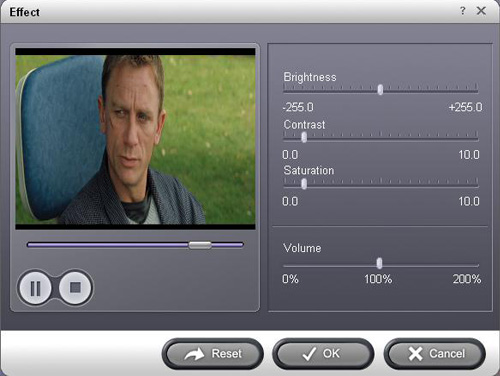Click the "100%" volume label
This screenshot has height=376, width=500.
coord(378,279)
